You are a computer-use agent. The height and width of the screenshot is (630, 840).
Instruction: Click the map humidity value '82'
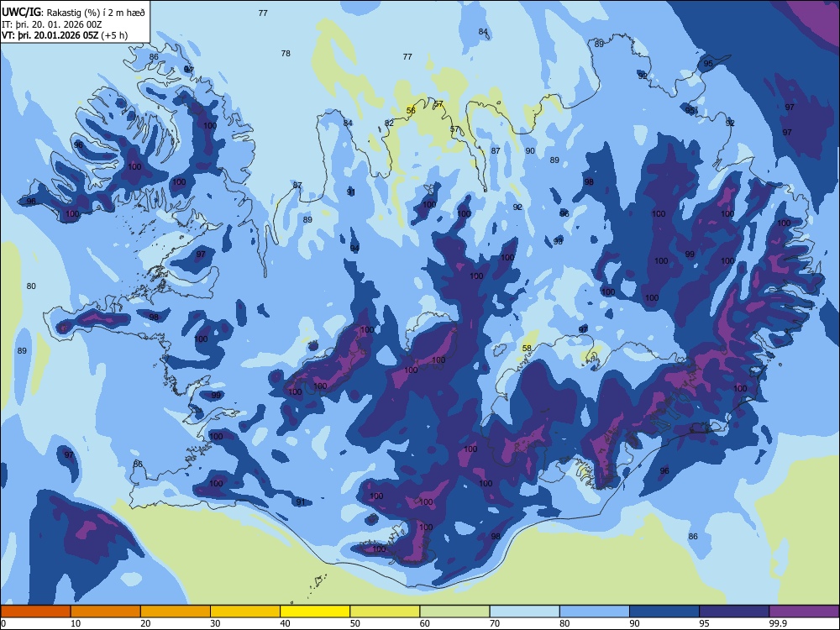pos(389,123)
